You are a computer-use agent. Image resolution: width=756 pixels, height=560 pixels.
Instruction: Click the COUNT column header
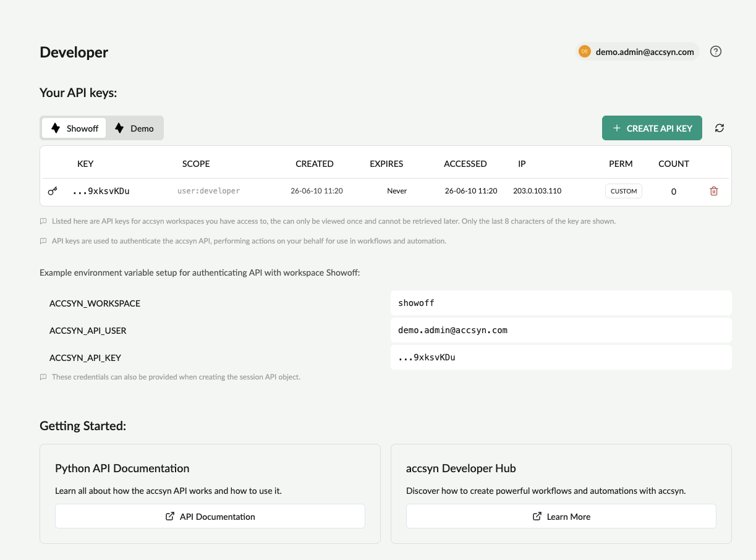click(674, 164)
